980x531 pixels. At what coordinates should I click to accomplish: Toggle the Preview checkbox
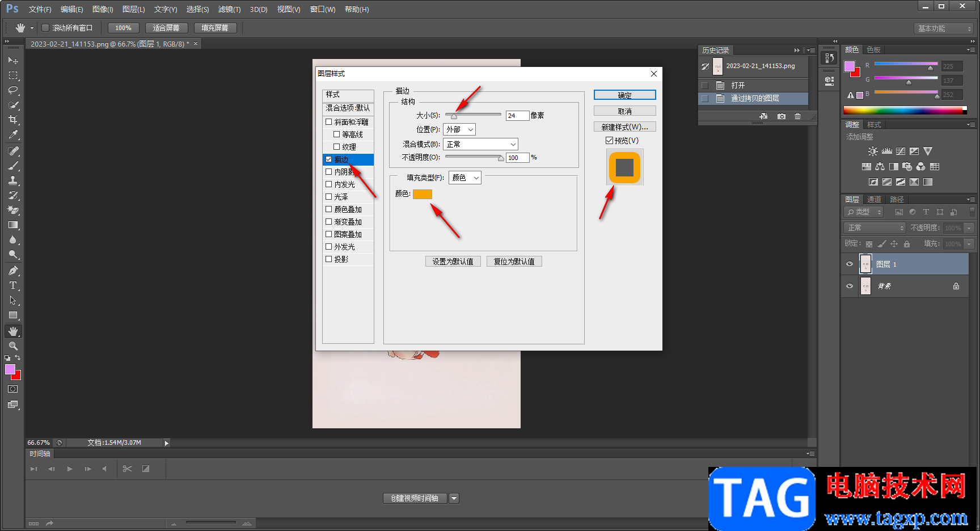click(609, 140)
